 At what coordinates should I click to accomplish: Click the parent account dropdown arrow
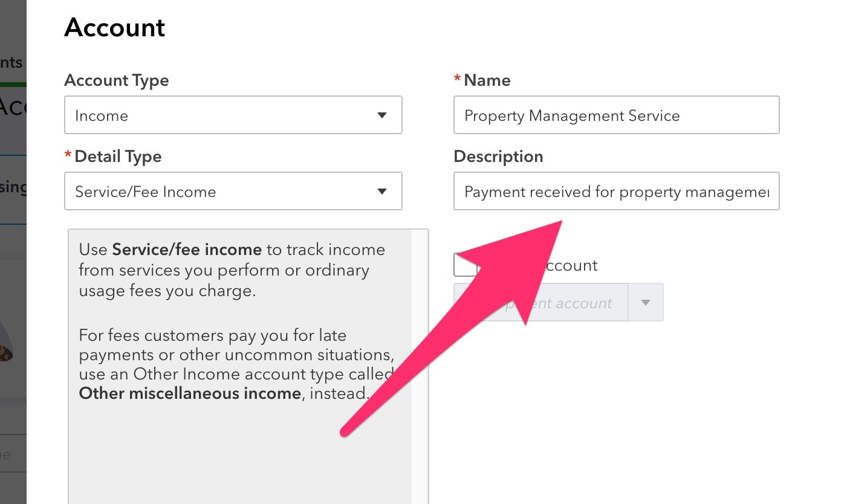[x=647, y=302]
